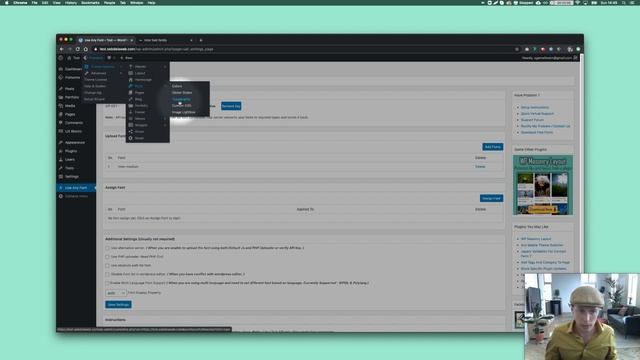Choose Blog in Theme Options submenu

click(138, 99)
